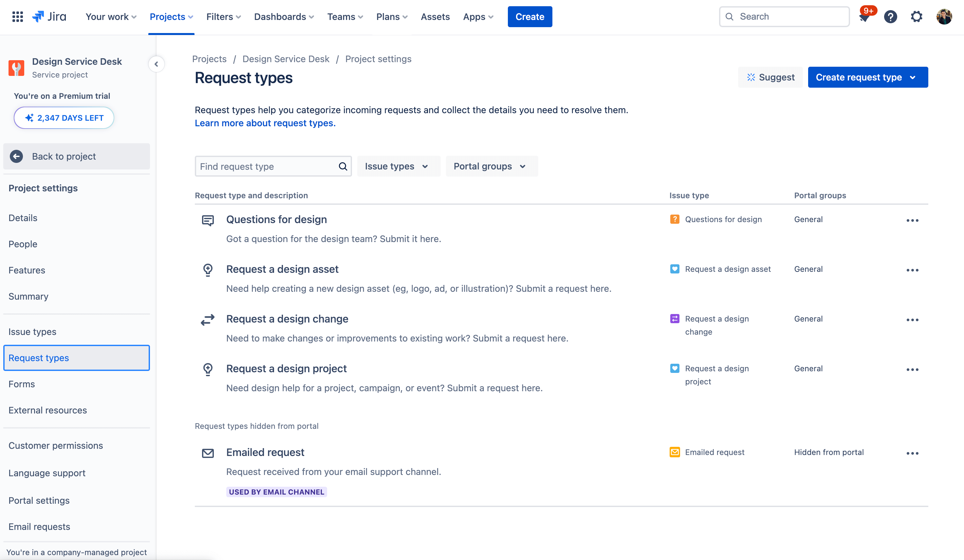This screenshot has width=964, height=560.
Task: Click the Request a design change arrows icon
Action: click(x=208, y=319)
